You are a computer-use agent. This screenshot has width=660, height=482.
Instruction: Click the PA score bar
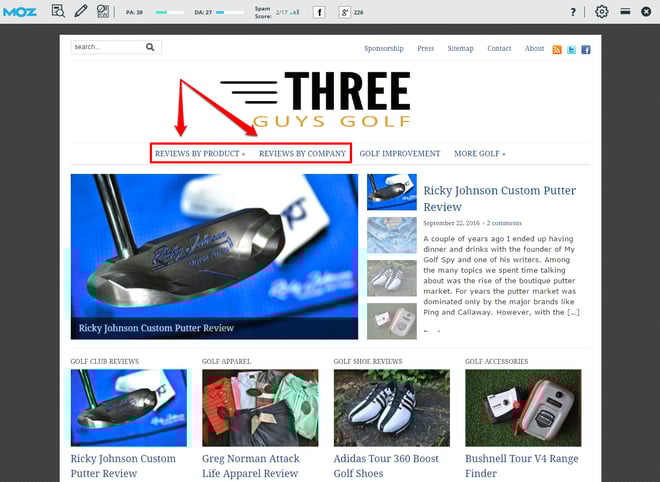(170, 13)
